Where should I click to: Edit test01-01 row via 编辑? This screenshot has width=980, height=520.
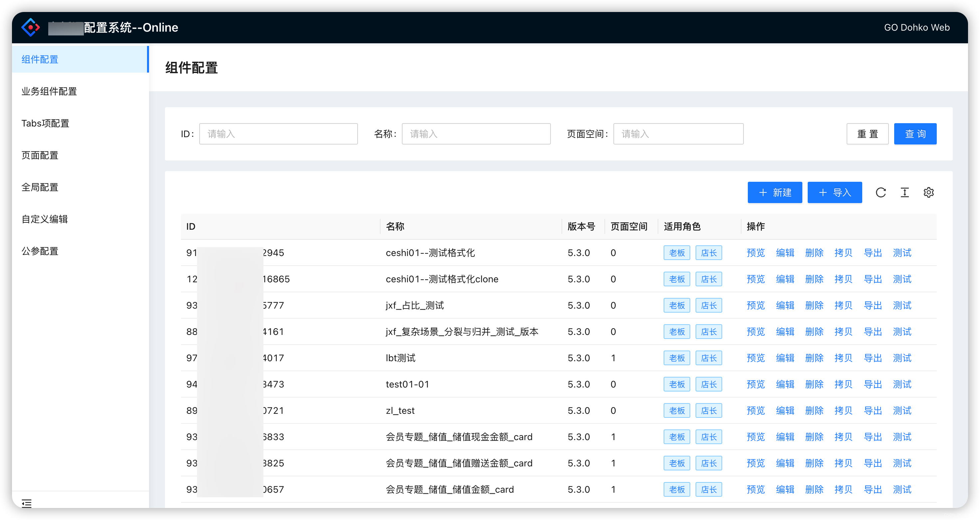(x=785, y=384)
